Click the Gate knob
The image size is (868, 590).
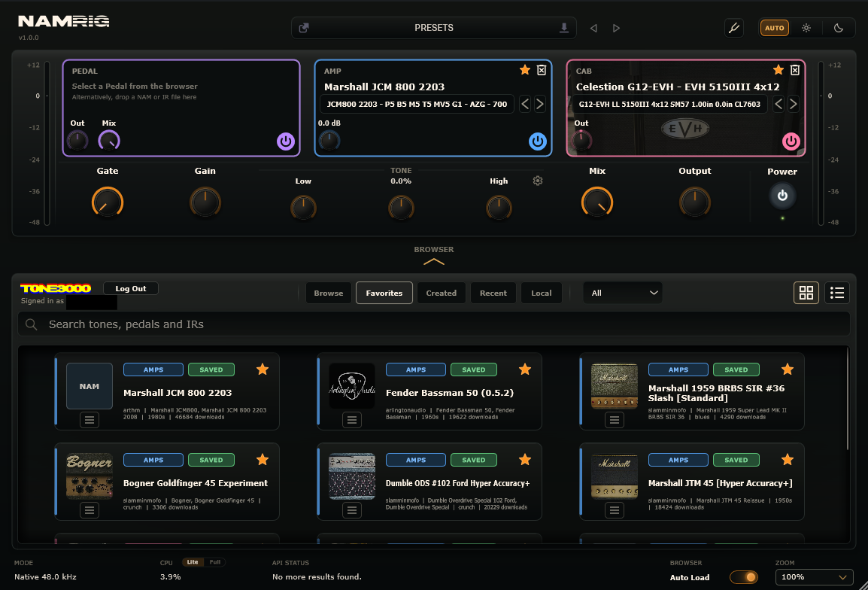click(108, 202)
